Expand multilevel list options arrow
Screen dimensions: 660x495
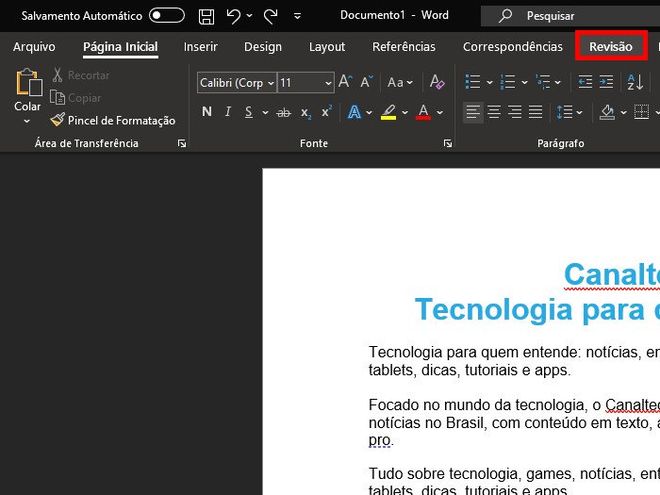(558, 82)
